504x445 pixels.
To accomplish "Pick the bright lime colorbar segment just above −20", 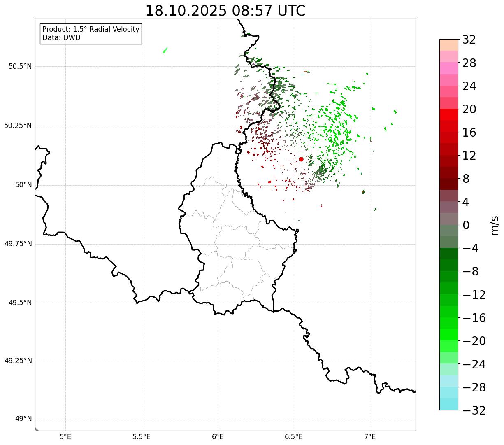I will [449, 335].
